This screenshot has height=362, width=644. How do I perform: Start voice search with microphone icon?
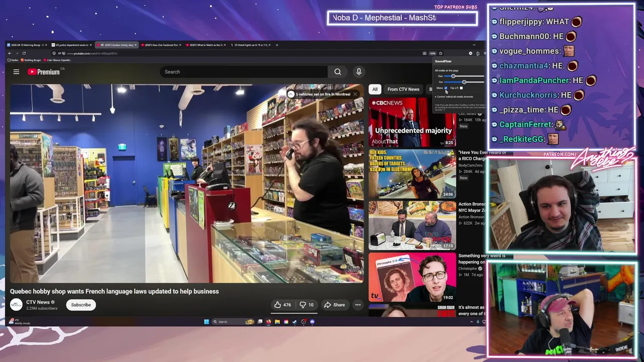[359, 72]
